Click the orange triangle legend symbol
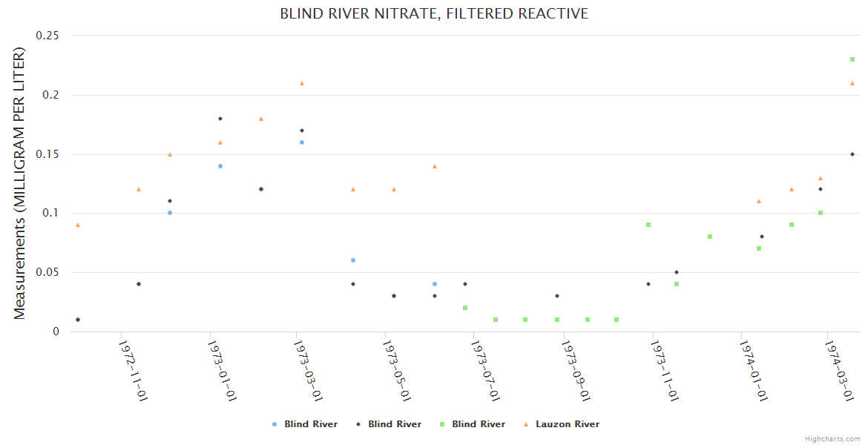Image resolution: width=868 pixels, height=445 pixels. [527, 424]
